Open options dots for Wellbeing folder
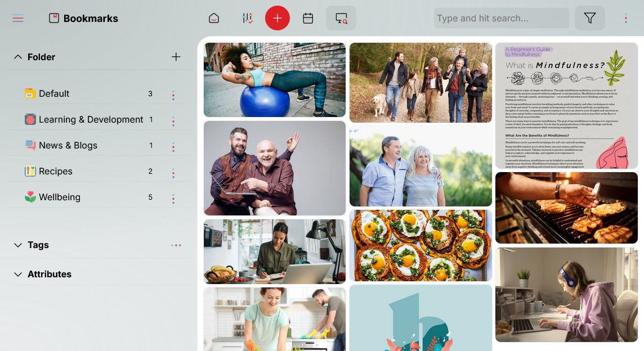Viewport: 644px width, 351px height. click(x=173, y=198)
